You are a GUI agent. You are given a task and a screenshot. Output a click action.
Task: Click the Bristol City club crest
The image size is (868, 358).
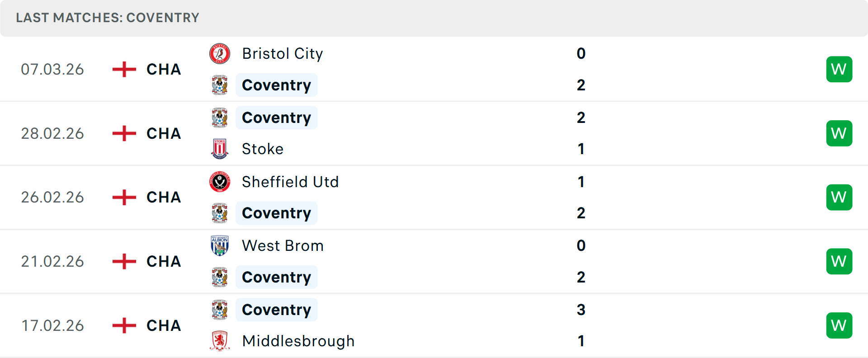click(x=220, y=54)
